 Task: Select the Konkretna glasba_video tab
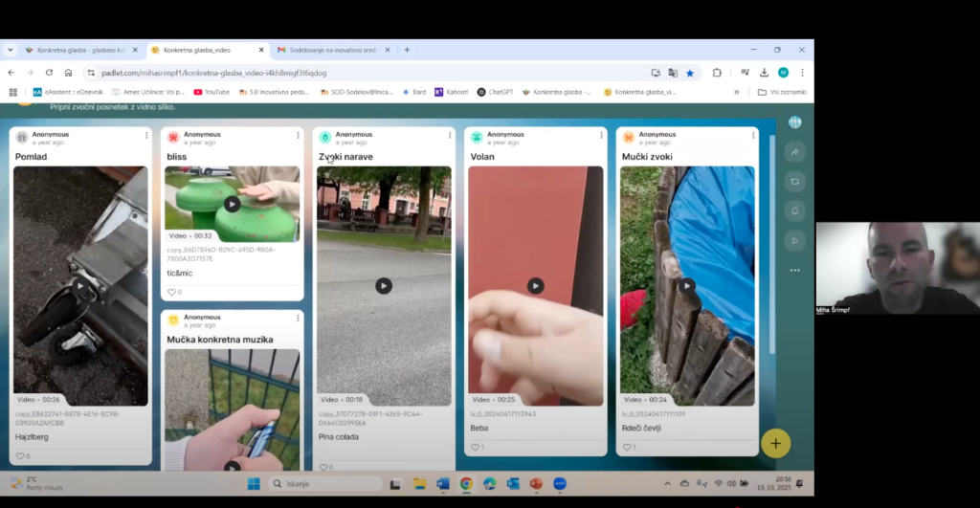(208, 50)
